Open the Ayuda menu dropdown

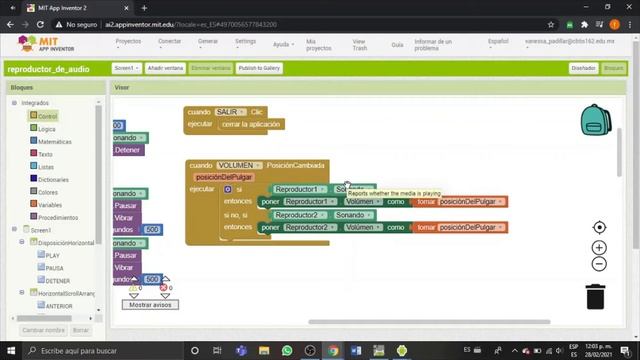(x=283, y=44)
